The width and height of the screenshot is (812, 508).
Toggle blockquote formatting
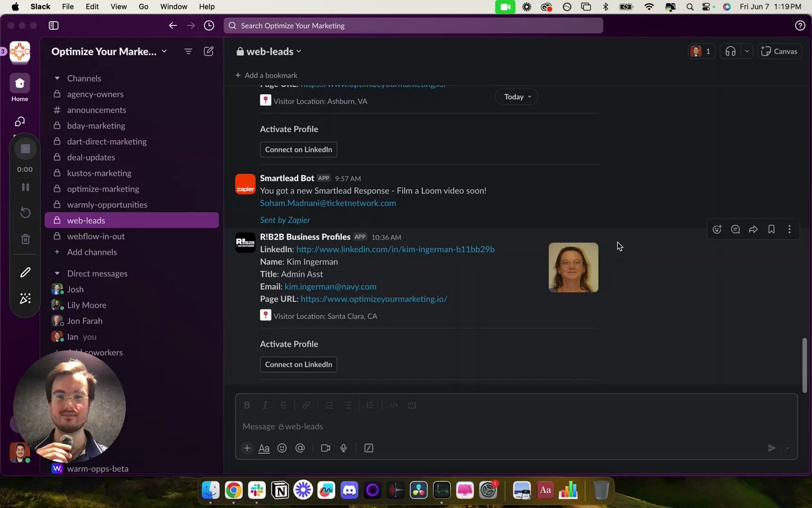370,405
